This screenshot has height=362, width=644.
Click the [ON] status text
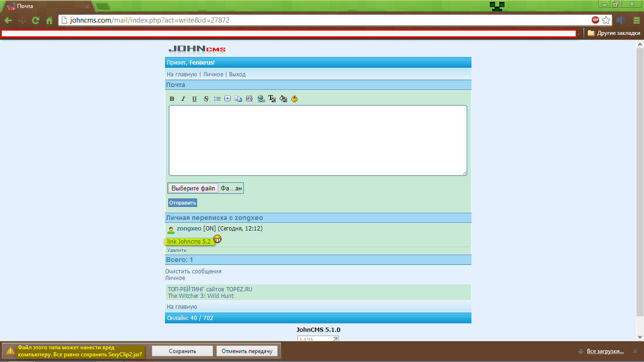[209, 229]
